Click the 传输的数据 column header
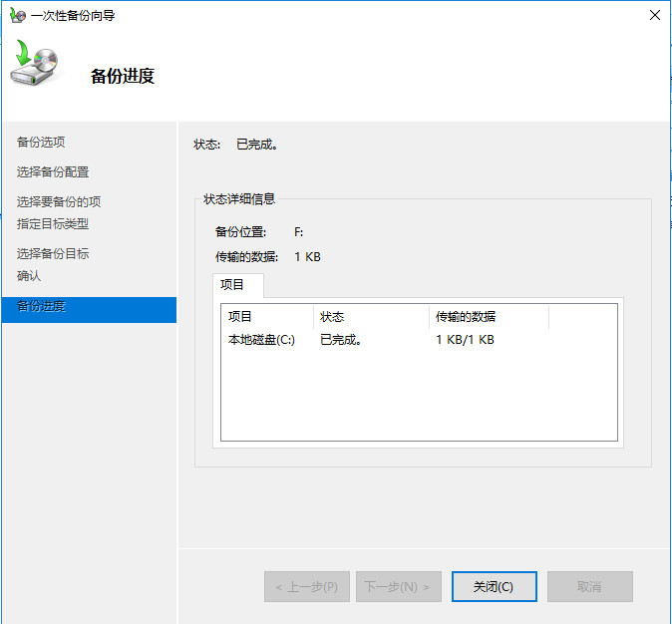 (x=489, y=317)
